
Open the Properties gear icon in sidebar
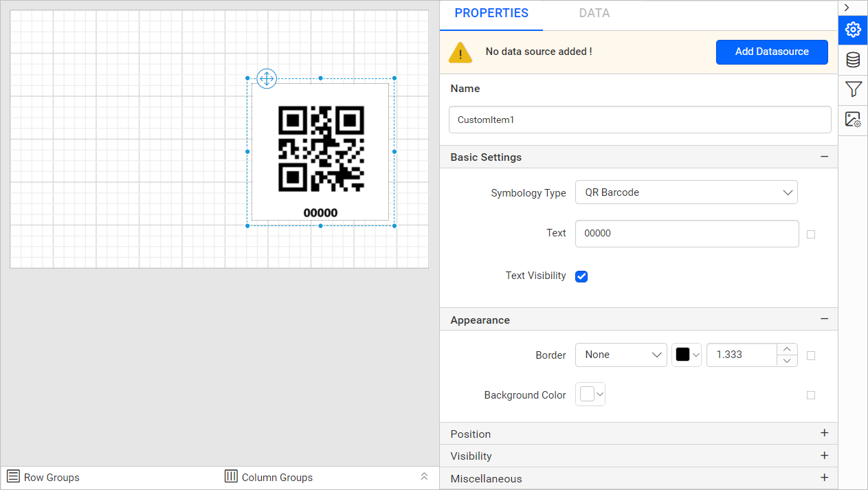pos(853,30)
